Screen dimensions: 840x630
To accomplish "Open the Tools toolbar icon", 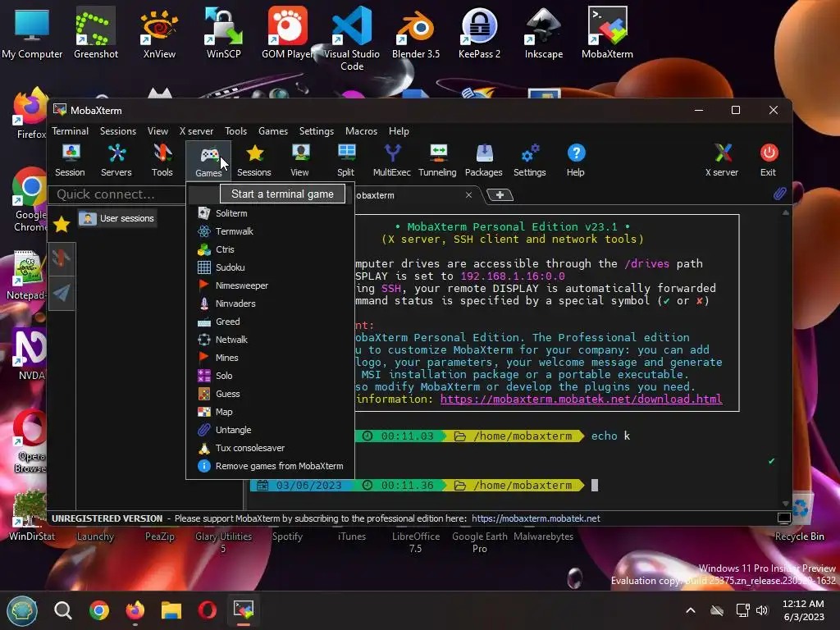I will (x=162, y=160).
